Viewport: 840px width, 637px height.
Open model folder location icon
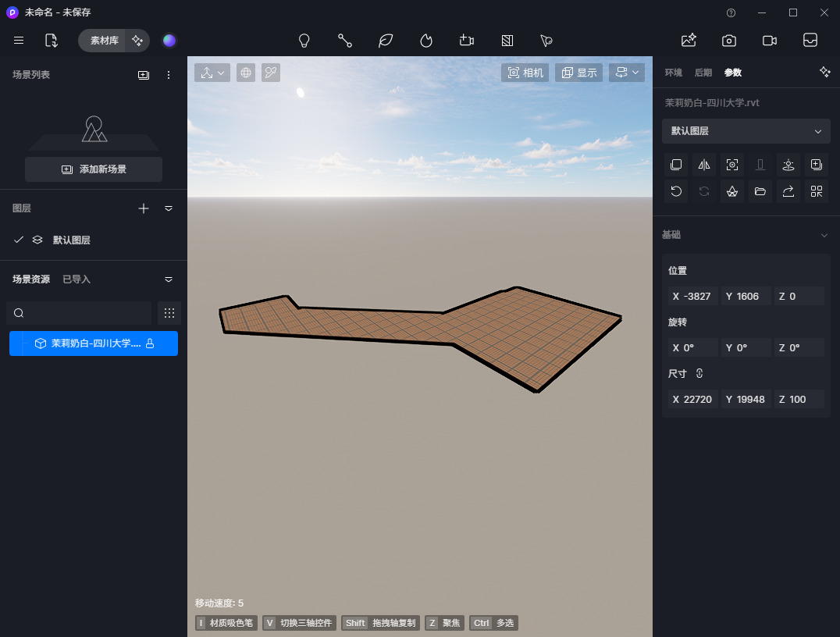(x=760, y=191)
